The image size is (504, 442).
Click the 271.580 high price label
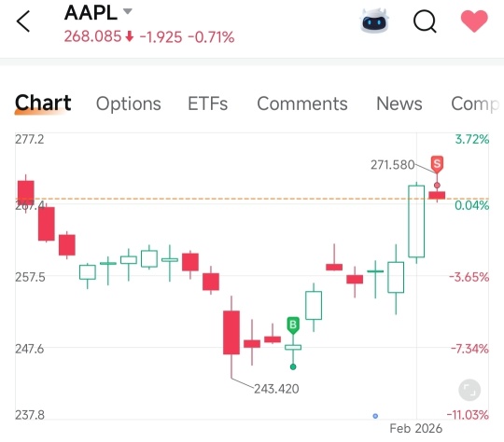(x=392, y=165)
